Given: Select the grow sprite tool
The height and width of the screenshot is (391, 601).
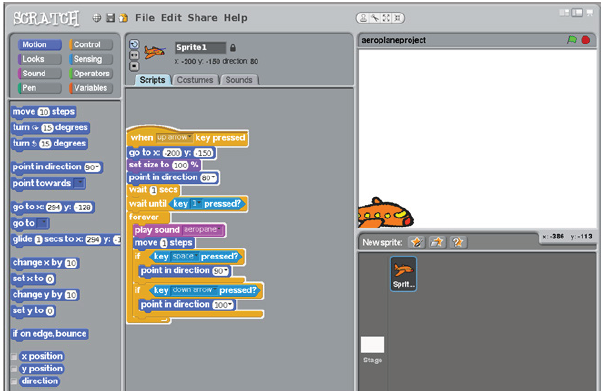Looking at the screenshot, I should pos(386,18).
